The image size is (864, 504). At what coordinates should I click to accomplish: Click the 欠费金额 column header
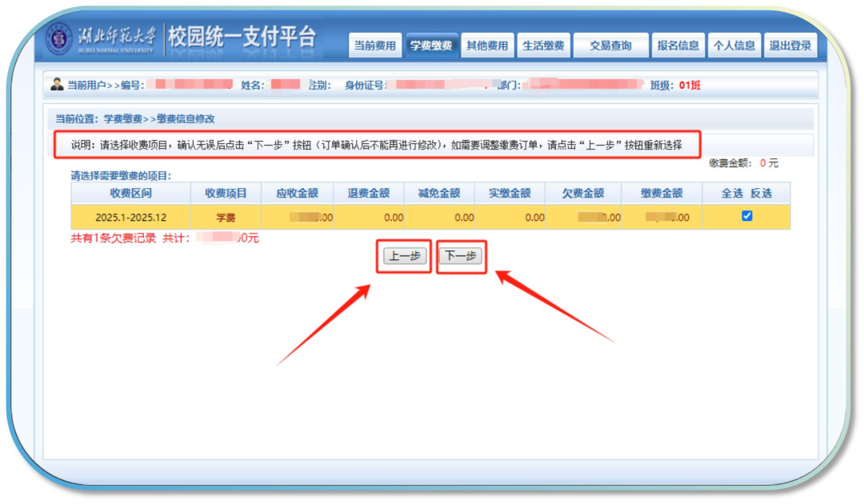click(583, 194)
